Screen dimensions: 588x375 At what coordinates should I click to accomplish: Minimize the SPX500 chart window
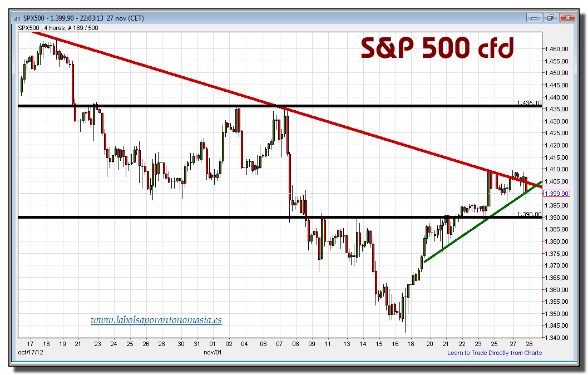coord(535,18)
